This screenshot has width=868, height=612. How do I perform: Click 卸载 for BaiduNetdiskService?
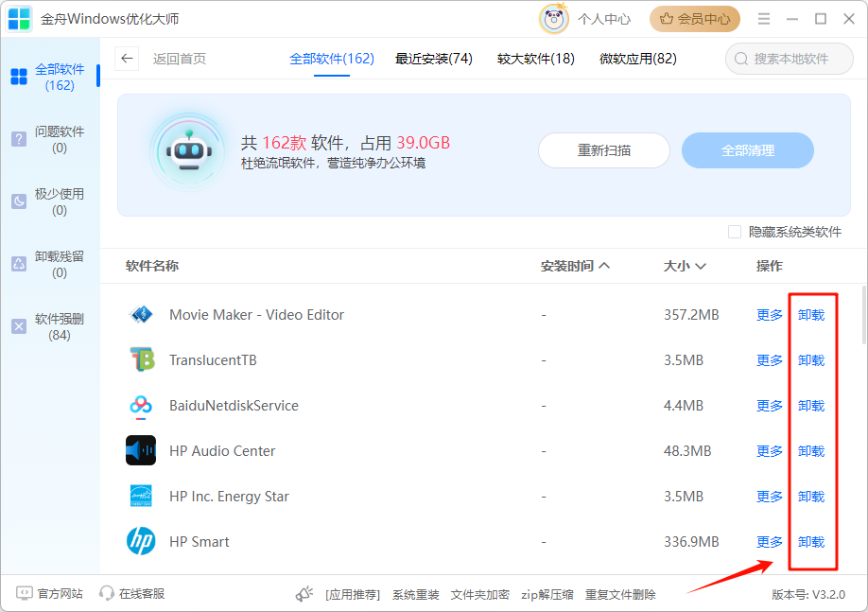(811, 406)
